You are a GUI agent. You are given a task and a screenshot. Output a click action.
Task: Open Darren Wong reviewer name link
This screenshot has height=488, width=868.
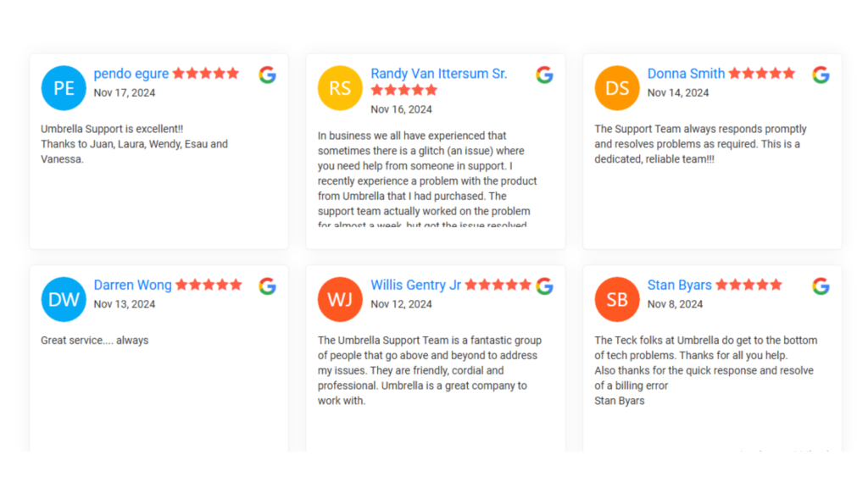click(x=133, y=285)
